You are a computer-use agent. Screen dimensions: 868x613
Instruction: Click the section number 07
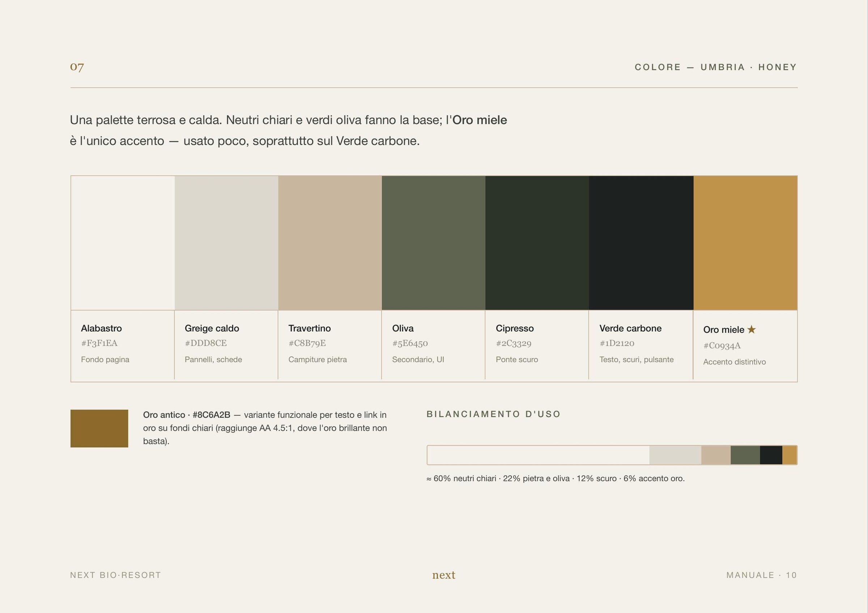77,67
